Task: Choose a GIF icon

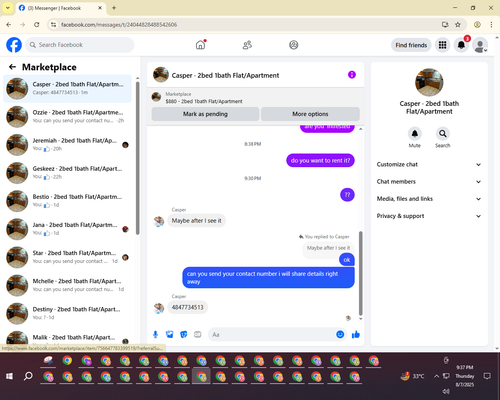Action: (x=198, y=334)
